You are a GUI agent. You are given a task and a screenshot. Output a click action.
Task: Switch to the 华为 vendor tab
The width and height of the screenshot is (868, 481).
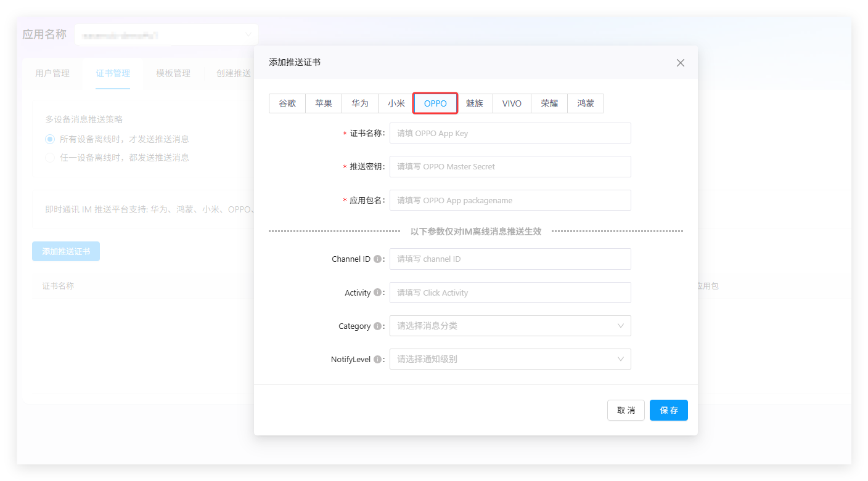(x=360, y=103)
